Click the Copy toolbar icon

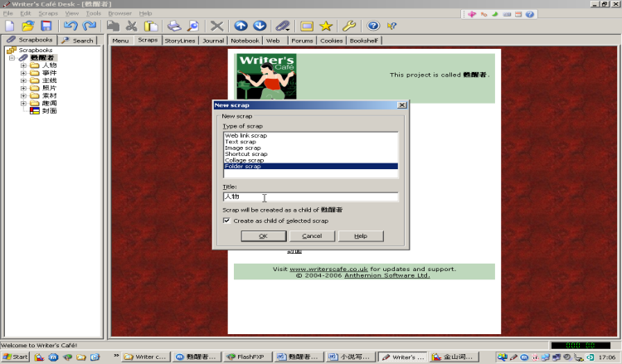[113, 27]
